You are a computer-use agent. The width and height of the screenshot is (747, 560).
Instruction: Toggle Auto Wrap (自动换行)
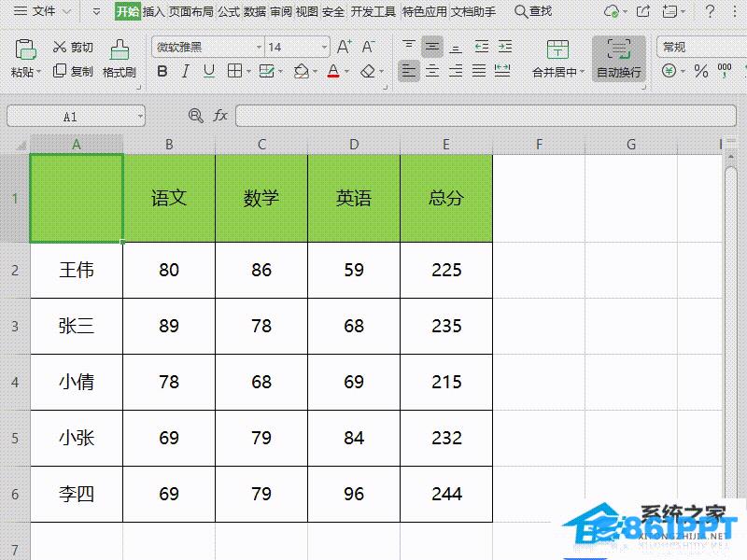tap(619, 59)
